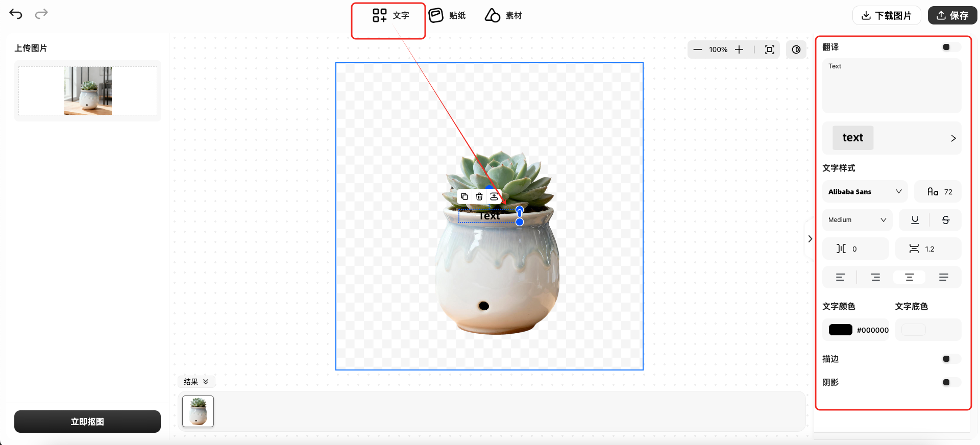
Task: Enable the 阴影 shadow toggle
Action: tap(950, 383)
